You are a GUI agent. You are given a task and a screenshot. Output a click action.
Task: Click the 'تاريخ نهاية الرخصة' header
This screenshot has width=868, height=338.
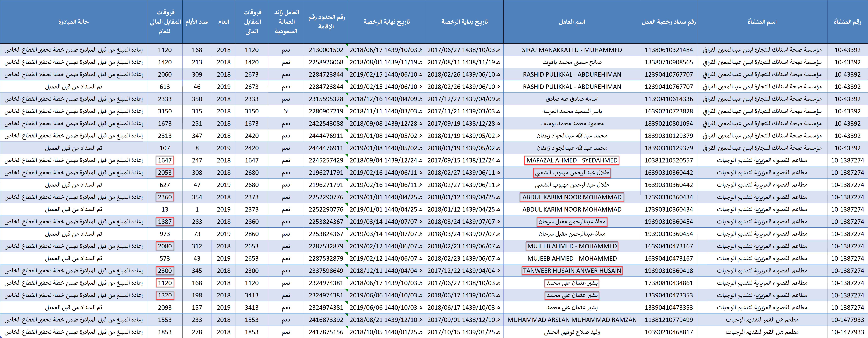click(x=387, y=22)
